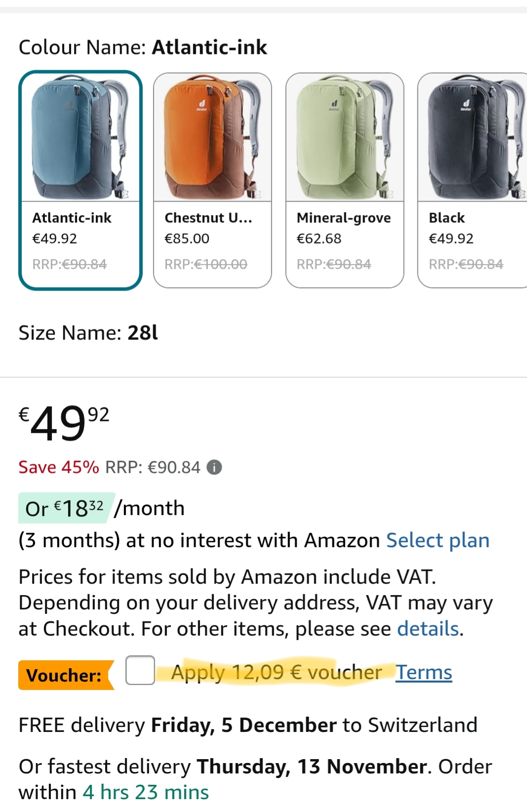The width and height of the screenshot is (527, 812).
Task: Click Size Name 28l label
Action: 88,333
